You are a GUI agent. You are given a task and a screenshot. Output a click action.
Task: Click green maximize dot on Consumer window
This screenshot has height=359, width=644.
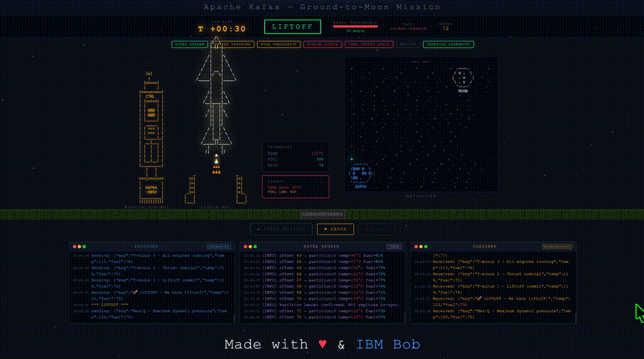coord(426,247)
